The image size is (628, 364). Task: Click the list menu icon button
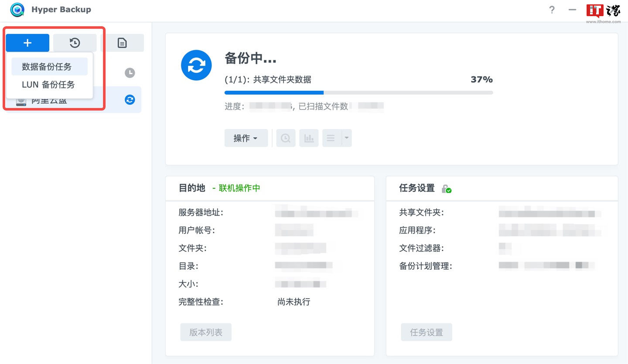click(x=331, y=138)
